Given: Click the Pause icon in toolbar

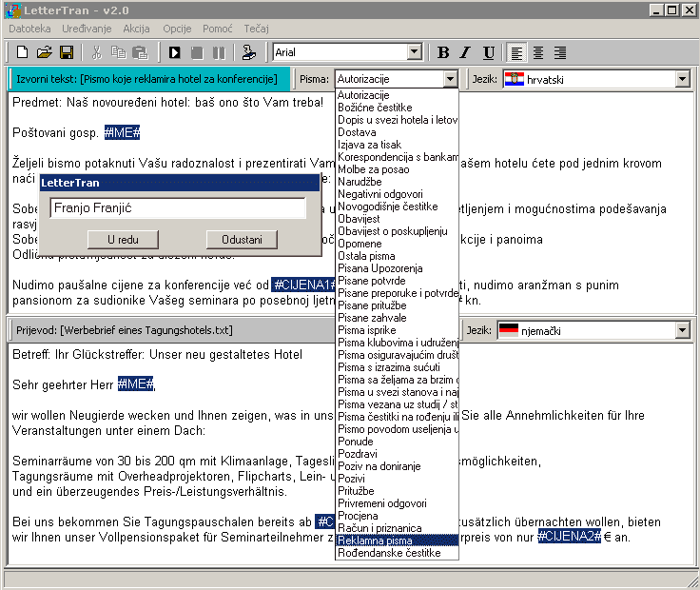Looking at the screenshot, I should click(219, 52).
